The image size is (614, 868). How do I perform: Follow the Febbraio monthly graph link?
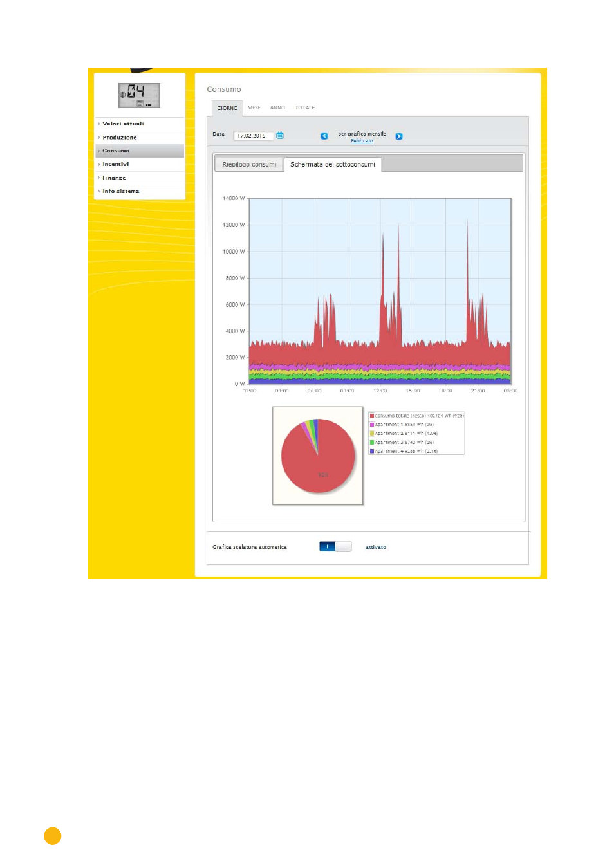(362, 140)
